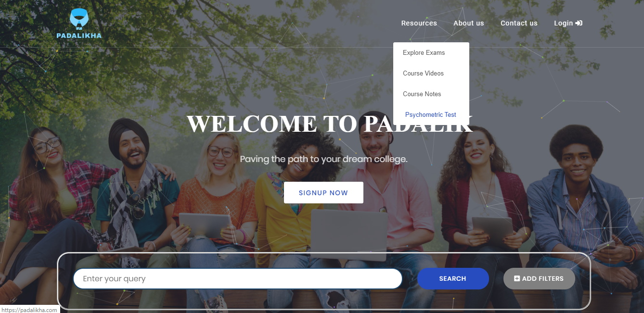Click the SIGNUP NOW button
Viewport: 644px width, 313px height.
[323, 193]
